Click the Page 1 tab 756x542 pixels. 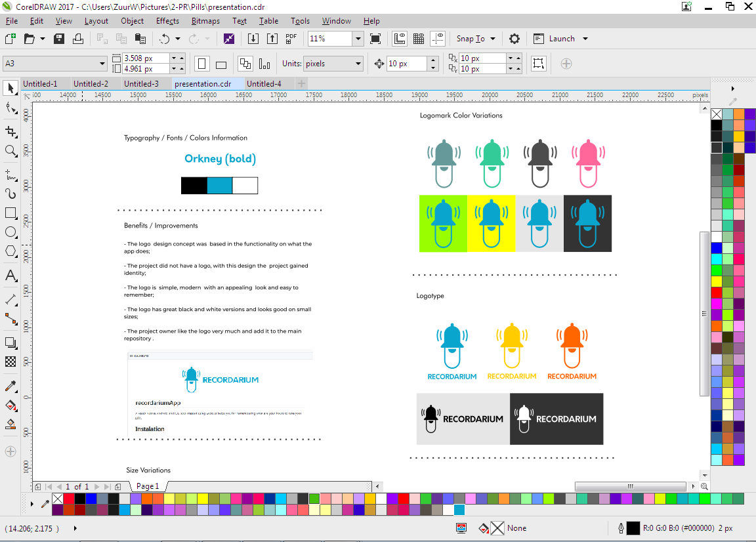pos(148,486)
